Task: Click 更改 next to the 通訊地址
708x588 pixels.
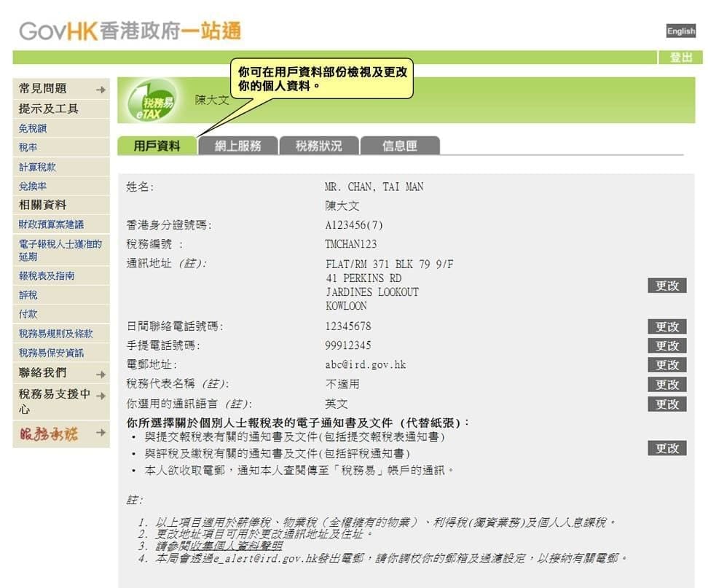Action: 666,286
